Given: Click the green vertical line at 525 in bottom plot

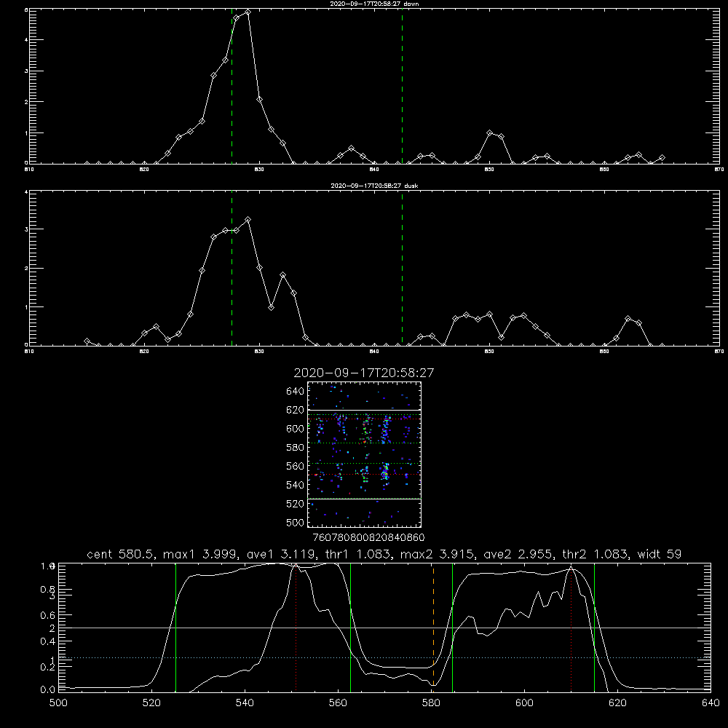Looking at the screenshot, I should (x=175, y=628).
